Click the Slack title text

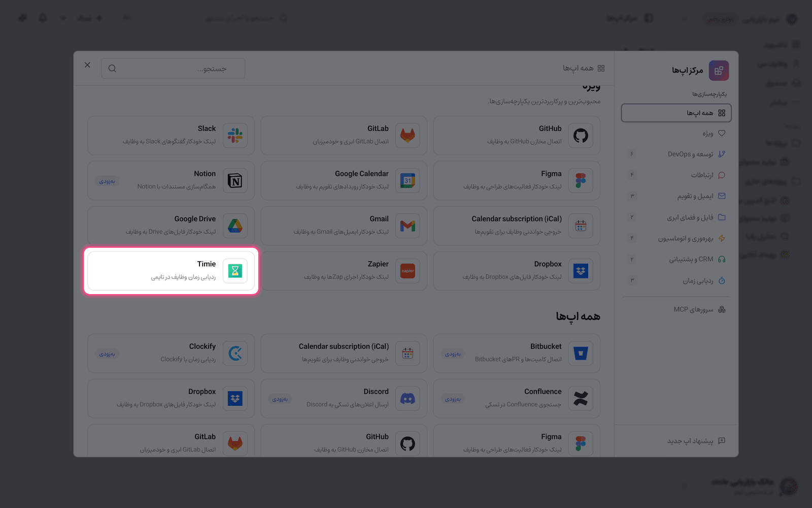[x=207, y=129]
